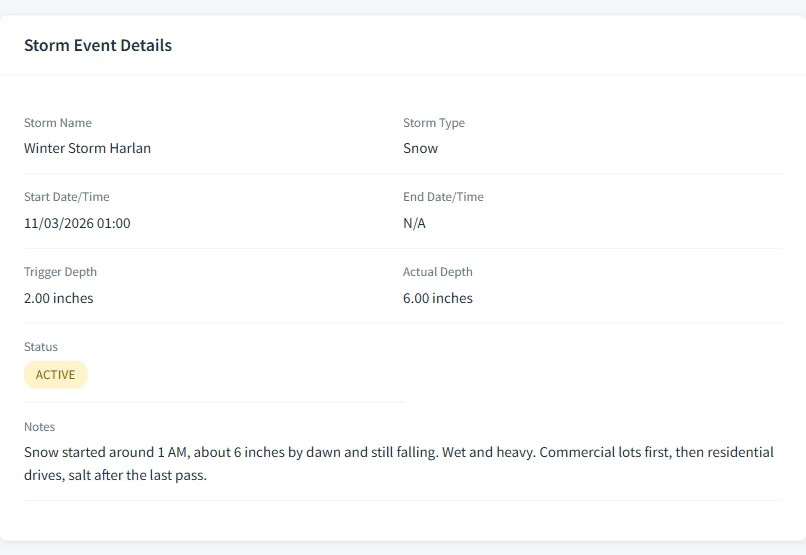Image resolution: width=806 pixels, height=555 pixels.
Task: Click the Trigger Depth label
Action: tap(60, 272)
